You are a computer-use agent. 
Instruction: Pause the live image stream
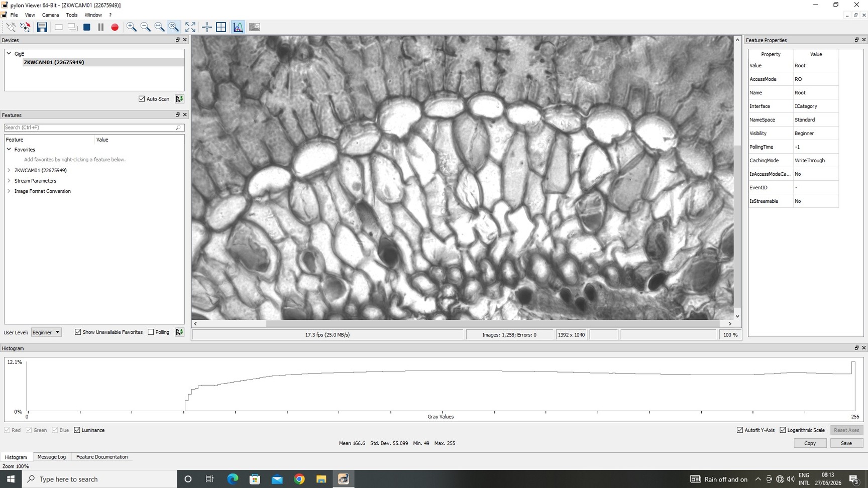[101, 27]
